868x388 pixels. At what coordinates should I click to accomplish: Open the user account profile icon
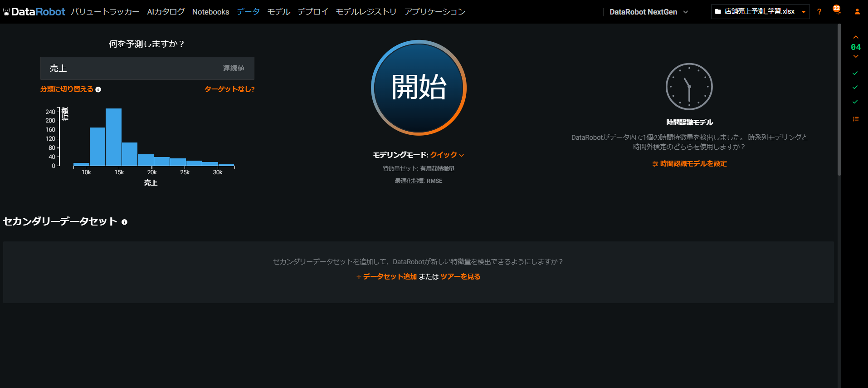857,12
